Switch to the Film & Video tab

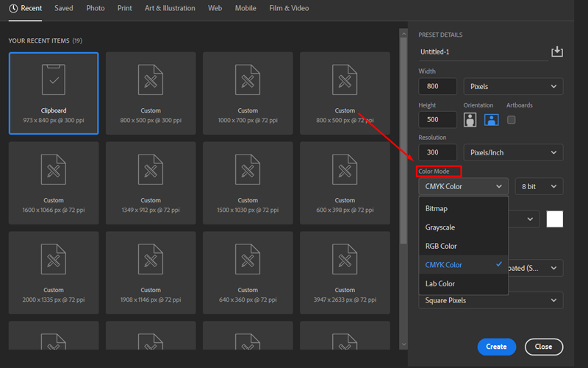click(x=289, y=8)
